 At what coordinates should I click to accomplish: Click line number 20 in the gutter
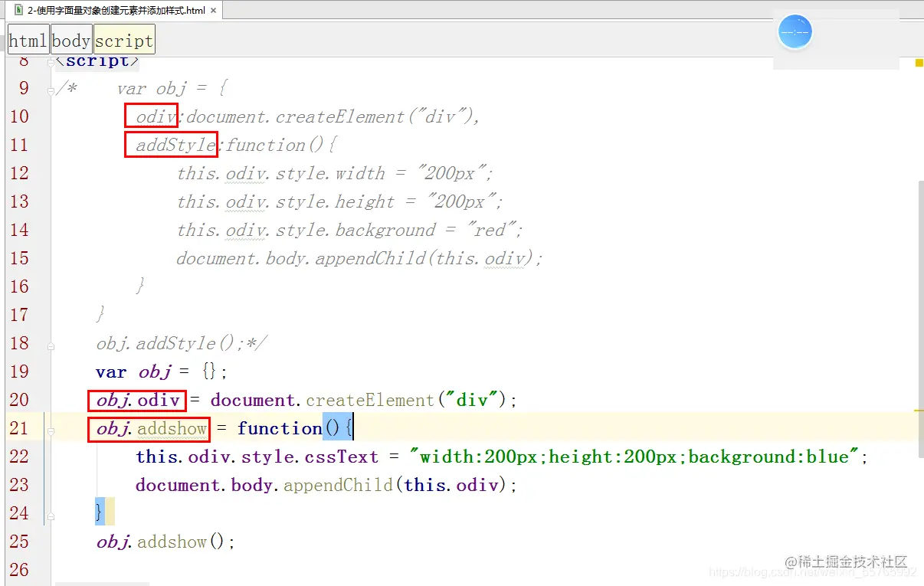click(19, 400)
